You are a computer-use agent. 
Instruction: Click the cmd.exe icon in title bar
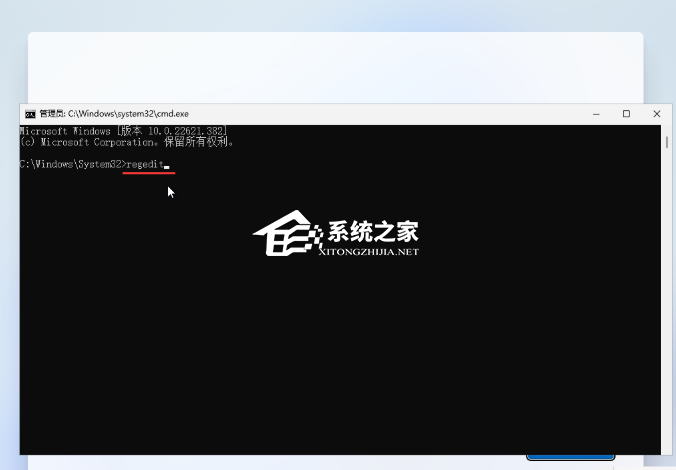click(x=30, y=114)
